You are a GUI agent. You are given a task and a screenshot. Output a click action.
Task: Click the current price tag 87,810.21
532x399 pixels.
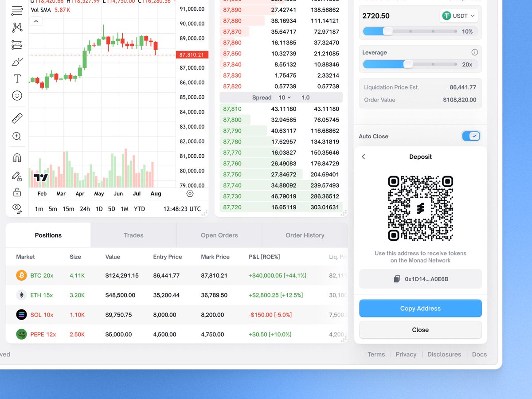(192, 55)
